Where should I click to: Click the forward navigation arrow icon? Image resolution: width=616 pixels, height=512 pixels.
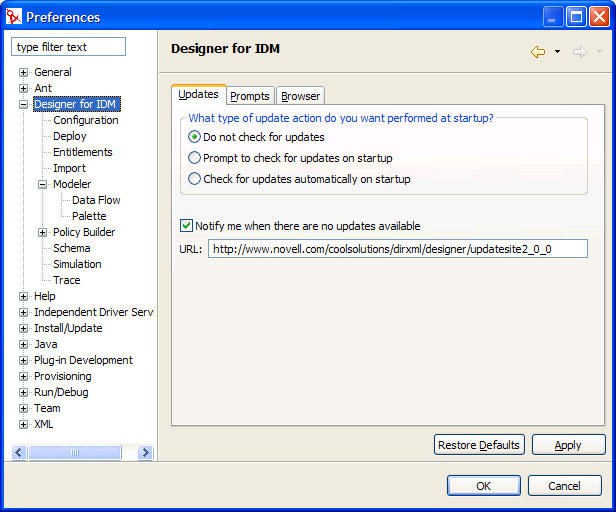click(x=579, y=52)
